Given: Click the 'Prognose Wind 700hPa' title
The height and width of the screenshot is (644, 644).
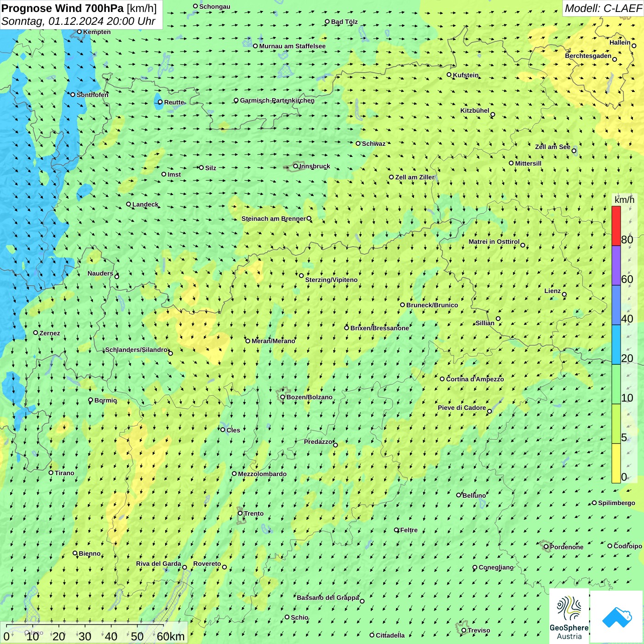Looking at the screenshot, I should [x=63, y=8].
